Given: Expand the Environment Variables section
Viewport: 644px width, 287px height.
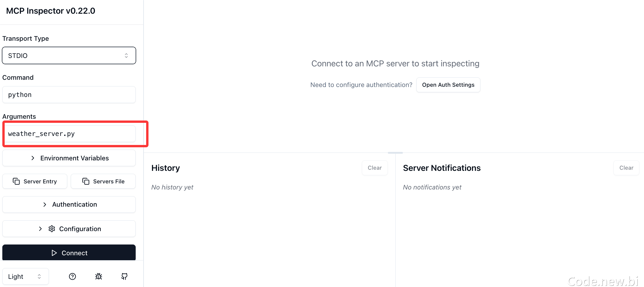Looking at the screenshot, I should [x=69, y=158].
